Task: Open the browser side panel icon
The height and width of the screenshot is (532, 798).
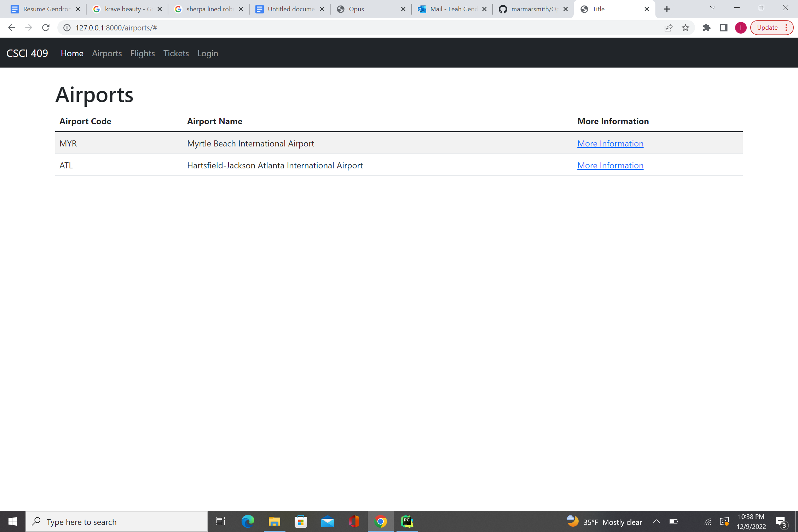Action: coord(723,28)
